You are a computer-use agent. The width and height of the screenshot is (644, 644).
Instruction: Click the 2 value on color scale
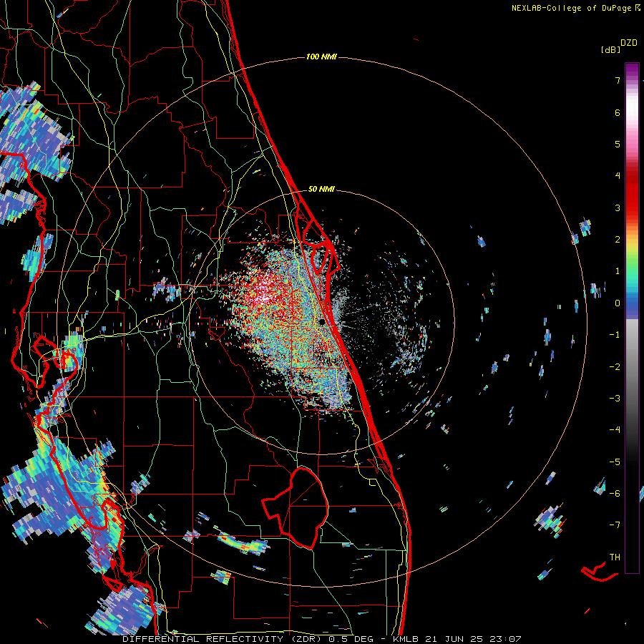(x=618, y=240)
